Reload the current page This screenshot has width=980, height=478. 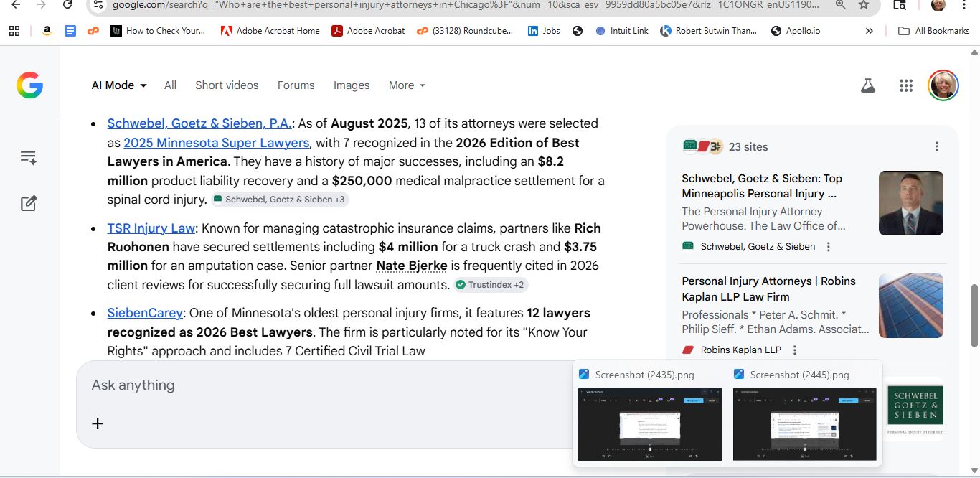[x=67, y=4]
